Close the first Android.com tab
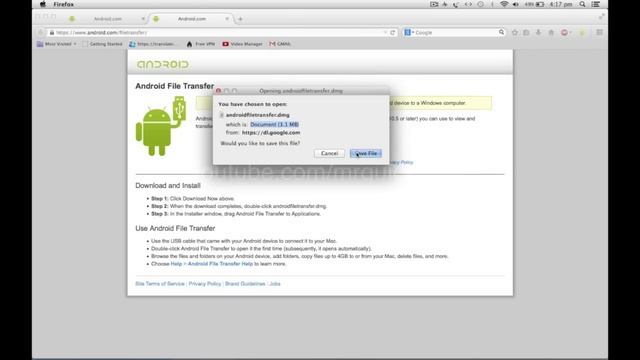640x360 pixels. point(143,19)
